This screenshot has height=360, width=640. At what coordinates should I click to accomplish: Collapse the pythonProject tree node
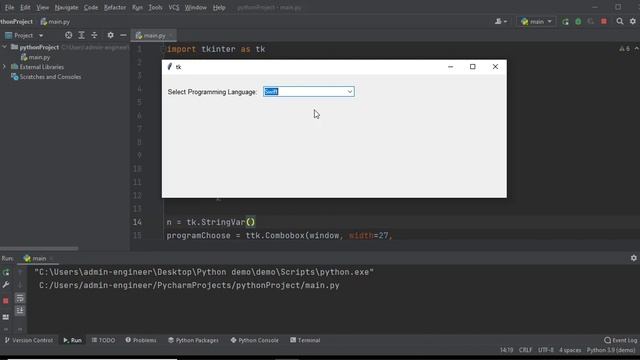point(4,47)
